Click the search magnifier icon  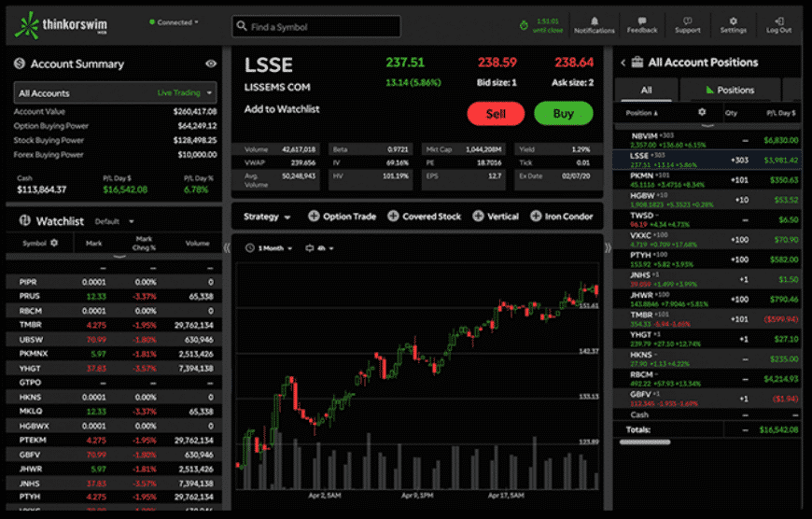click(x=242, y=26)
